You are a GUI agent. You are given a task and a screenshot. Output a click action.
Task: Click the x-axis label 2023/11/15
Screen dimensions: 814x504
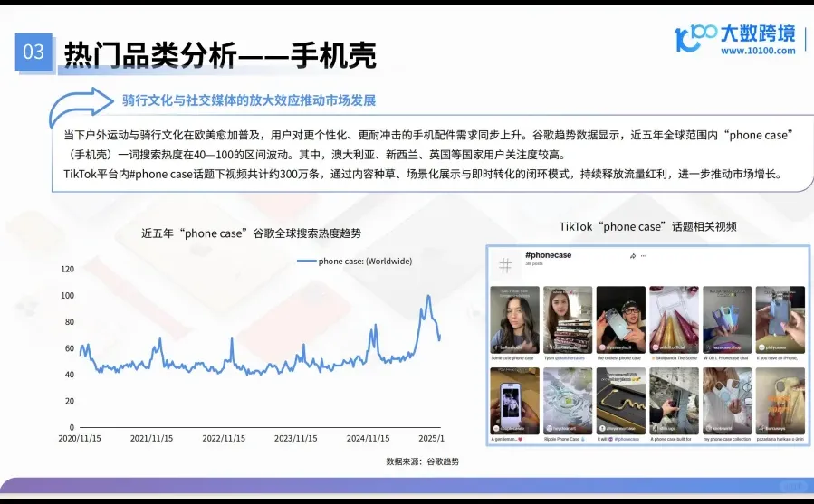tap(296, 439)
